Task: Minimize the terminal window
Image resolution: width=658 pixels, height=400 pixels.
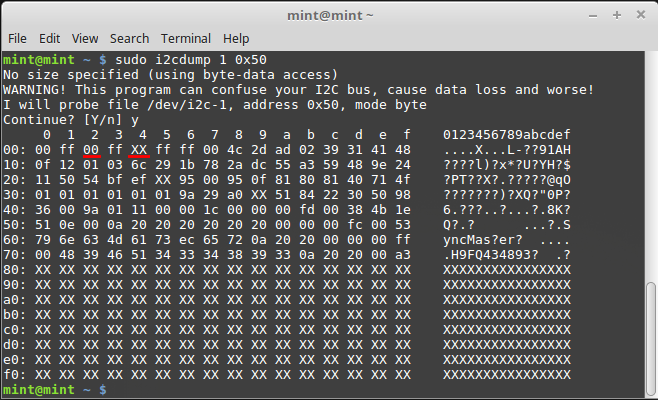Action: tap(593, 16)
